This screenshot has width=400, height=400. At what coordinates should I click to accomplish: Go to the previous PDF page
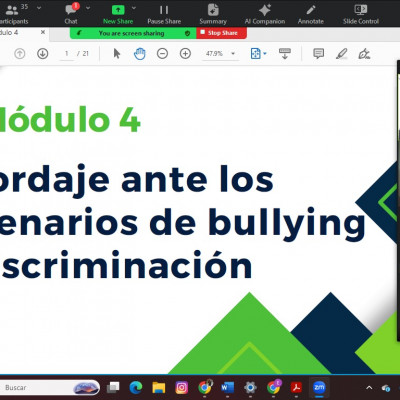pos(20,53)
